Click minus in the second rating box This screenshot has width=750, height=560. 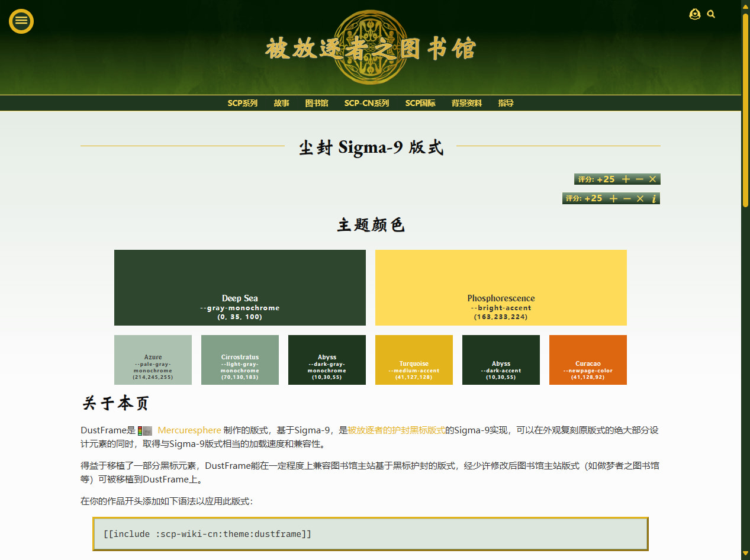627,199
